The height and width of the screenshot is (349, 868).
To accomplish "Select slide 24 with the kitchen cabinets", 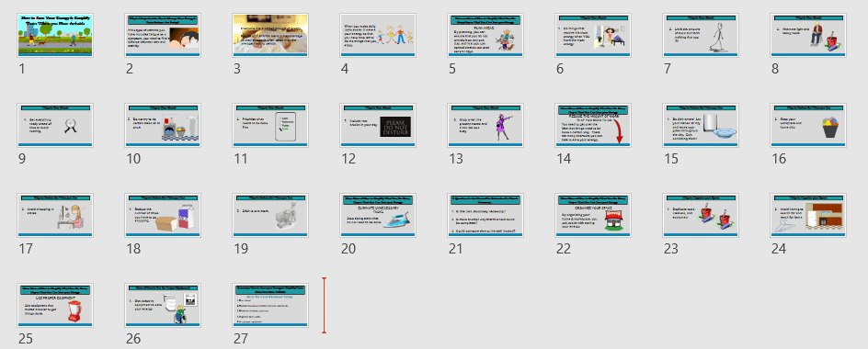I will [807, 215].
